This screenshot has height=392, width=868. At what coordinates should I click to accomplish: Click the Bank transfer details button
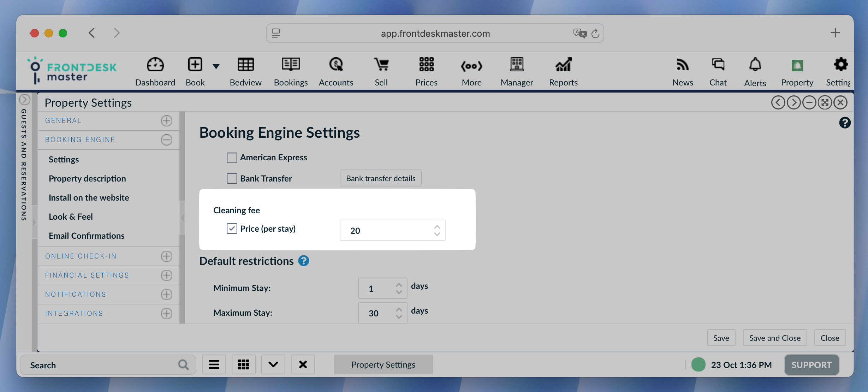pyautogui.click(x=380, y=178)
